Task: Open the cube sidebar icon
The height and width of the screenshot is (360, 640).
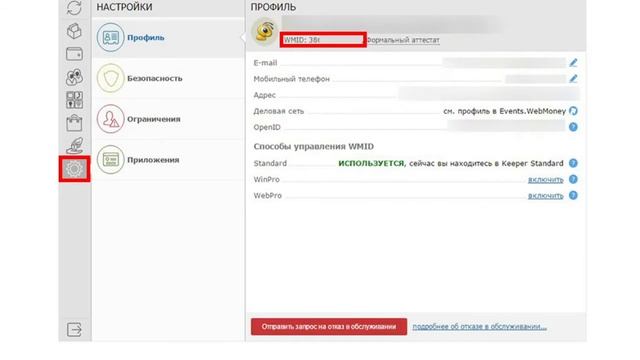Action: pyautogui.click(x=74, y=31)
